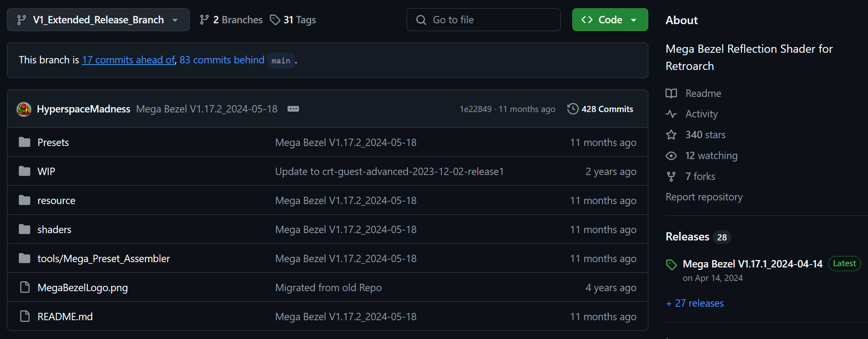Open the shaders row commit message link

click(x=346, y=229)
